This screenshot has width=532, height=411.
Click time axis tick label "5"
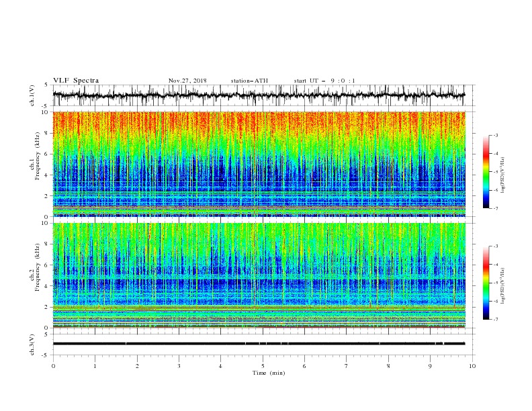pyautogui.click(x=263, y=366)
